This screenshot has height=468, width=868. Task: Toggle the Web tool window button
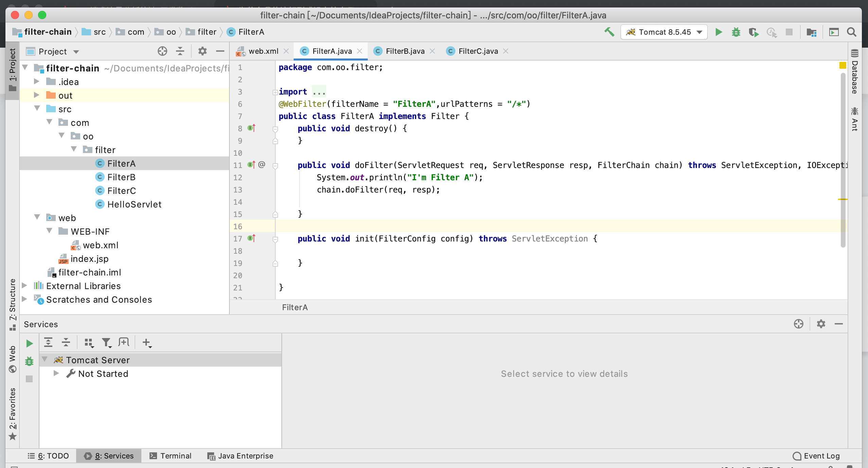pos(13,359)
